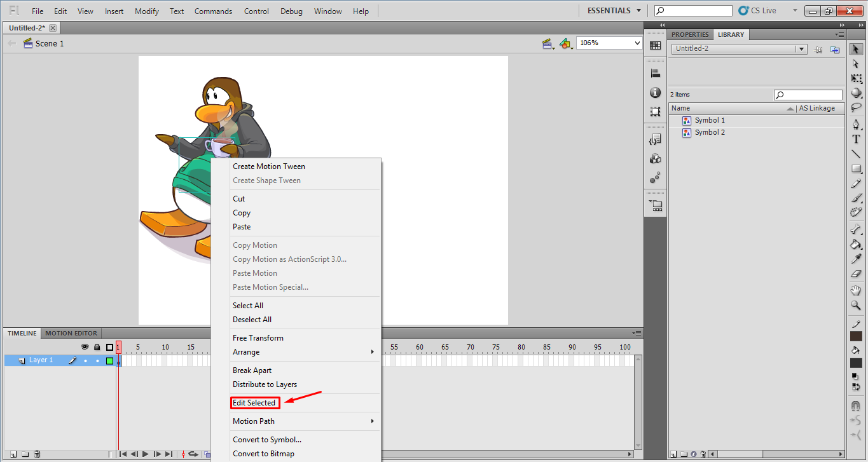Open the Library panel options menu

click(x=840, y=34)
